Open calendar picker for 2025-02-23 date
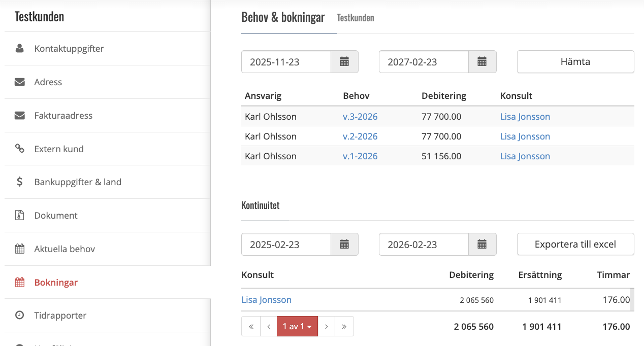 click(x=344, y=245)
